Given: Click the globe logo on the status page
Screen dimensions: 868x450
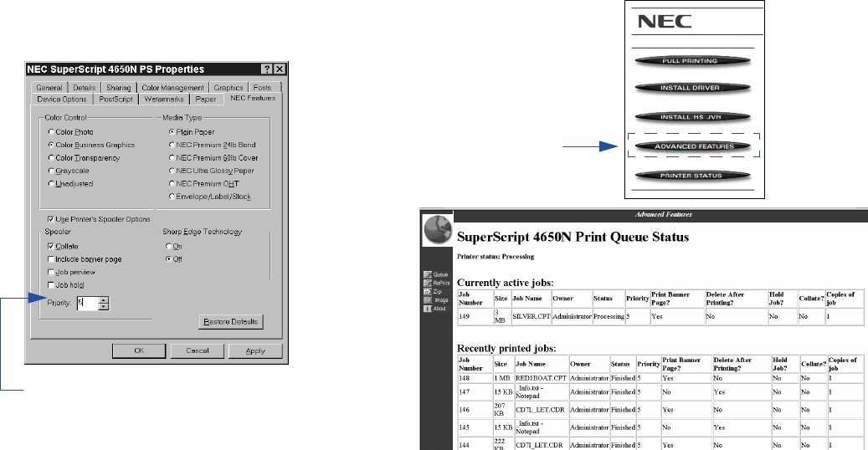Looking at the screenshot, I should [437, 230].
